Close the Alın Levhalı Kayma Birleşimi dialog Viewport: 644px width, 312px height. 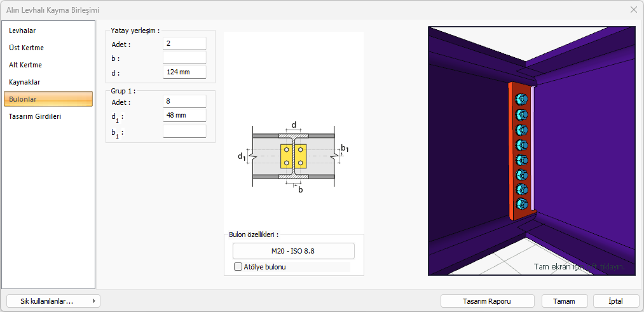pos(633,10)
